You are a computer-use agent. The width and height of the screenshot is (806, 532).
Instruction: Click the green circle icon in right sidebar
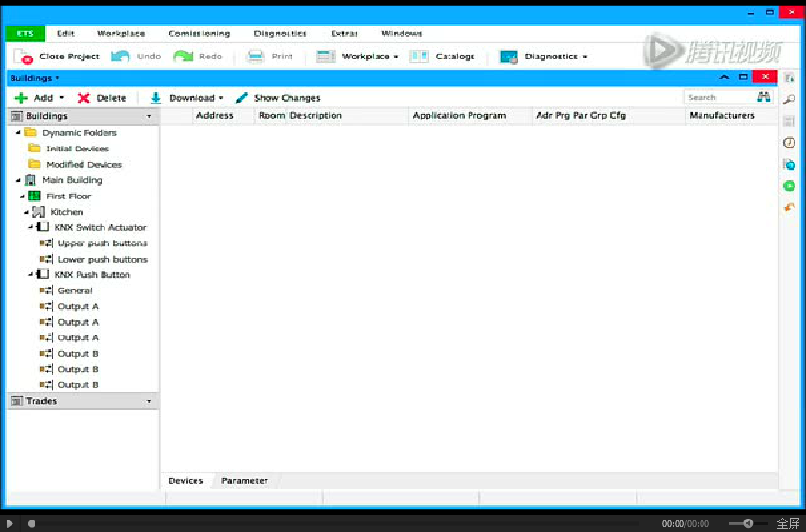789,186
